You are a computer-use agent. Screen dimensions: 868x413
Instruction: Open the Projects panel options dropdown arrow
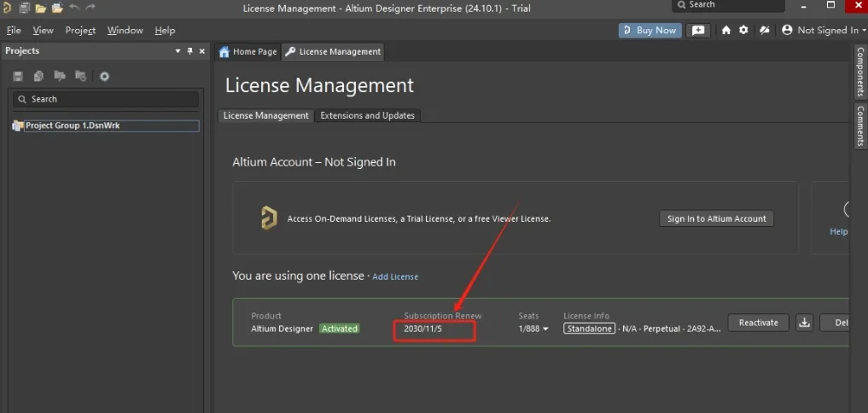tap(178, 51)
